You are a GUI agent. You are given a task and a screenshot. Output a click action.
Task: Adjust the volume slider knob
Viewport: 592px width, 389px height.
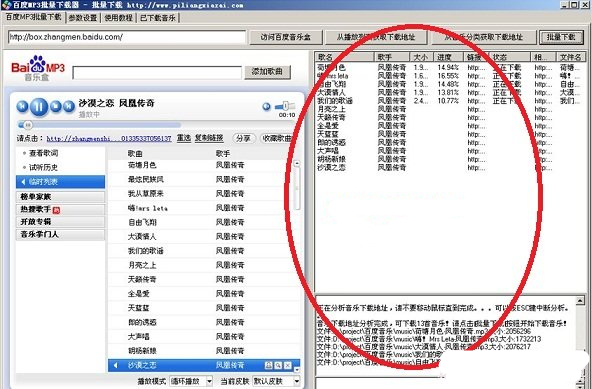[x=286, y=106]
